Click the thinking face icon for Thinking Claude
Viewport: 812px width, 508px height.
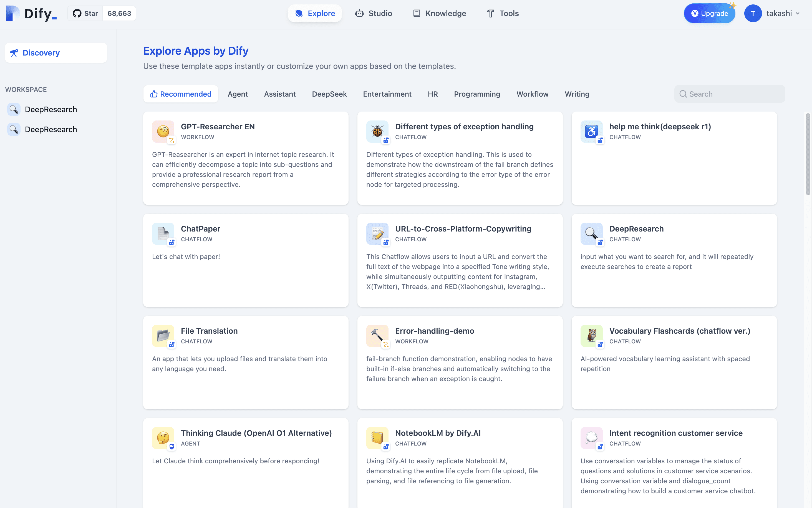click(163, 438)
